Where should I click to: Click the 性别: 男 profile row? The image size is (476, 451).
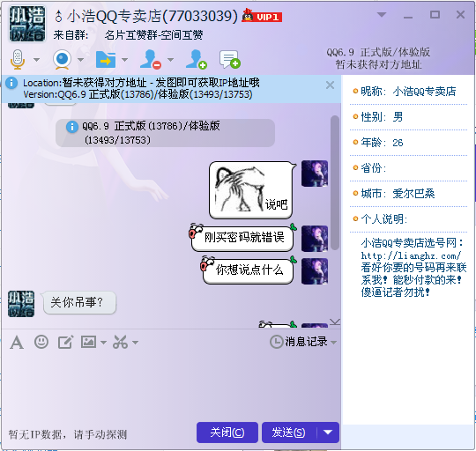tap(408, 117)
